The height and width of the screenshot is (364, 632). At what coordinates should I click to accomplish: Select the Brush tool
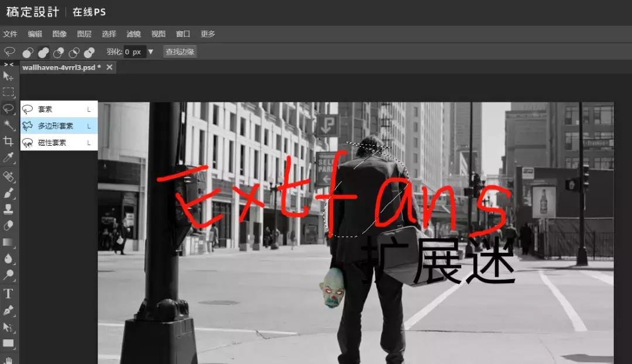(x=8, y=192)
